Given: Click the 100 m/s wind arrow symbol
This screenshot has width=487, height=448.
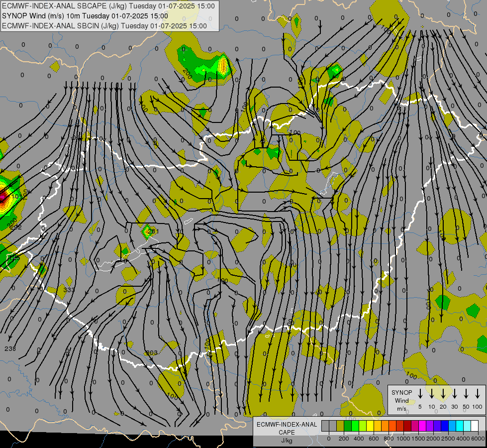Looking at the screenshot, I should (478, 394).
